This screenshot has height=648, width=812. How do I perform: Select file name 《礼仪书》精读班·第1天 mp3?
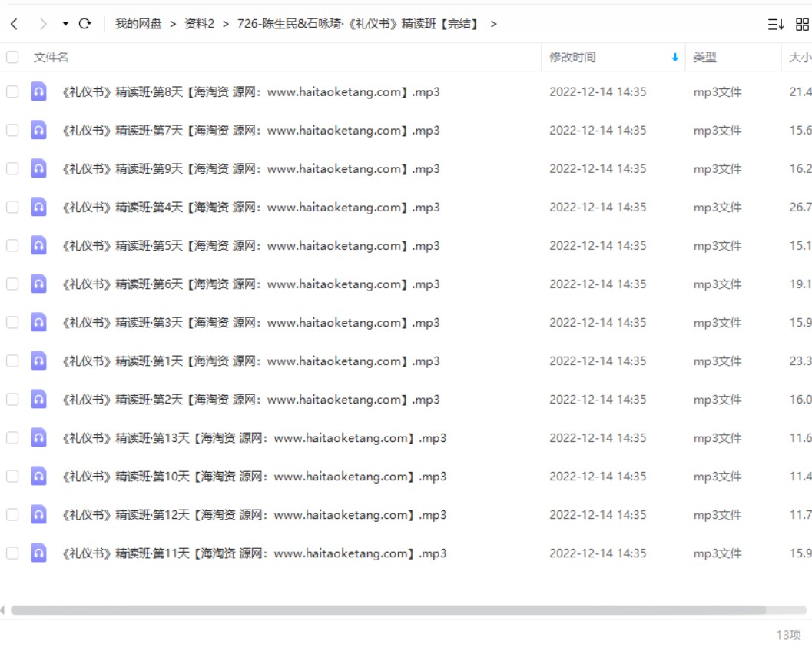point(250,361)
